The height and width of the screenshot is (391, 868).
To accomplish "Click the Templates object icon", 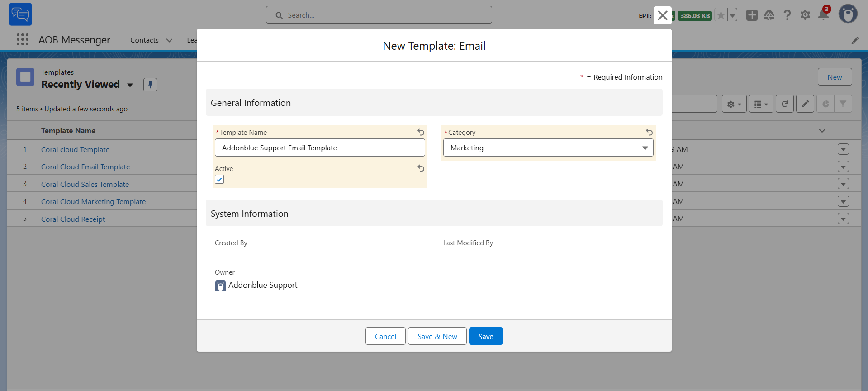I will (25, 77).
